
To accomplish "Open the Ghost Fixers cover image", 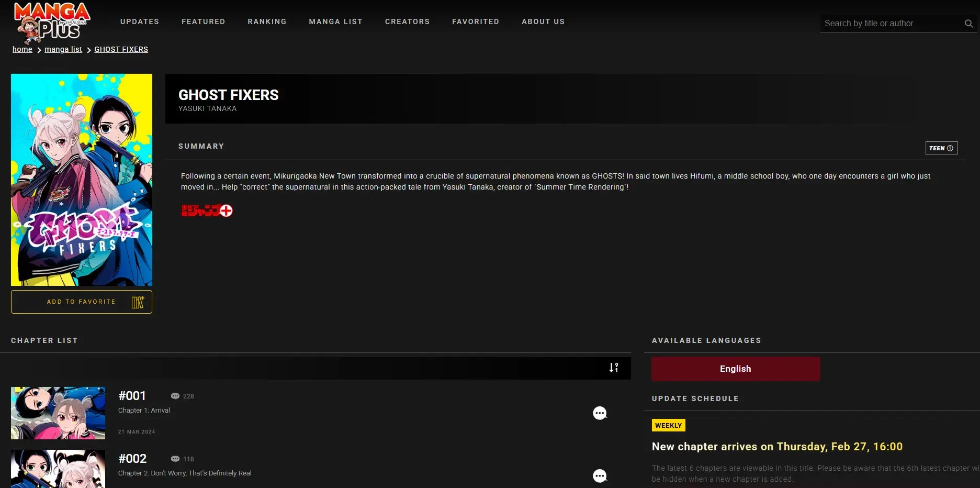I will pos(82,180).
